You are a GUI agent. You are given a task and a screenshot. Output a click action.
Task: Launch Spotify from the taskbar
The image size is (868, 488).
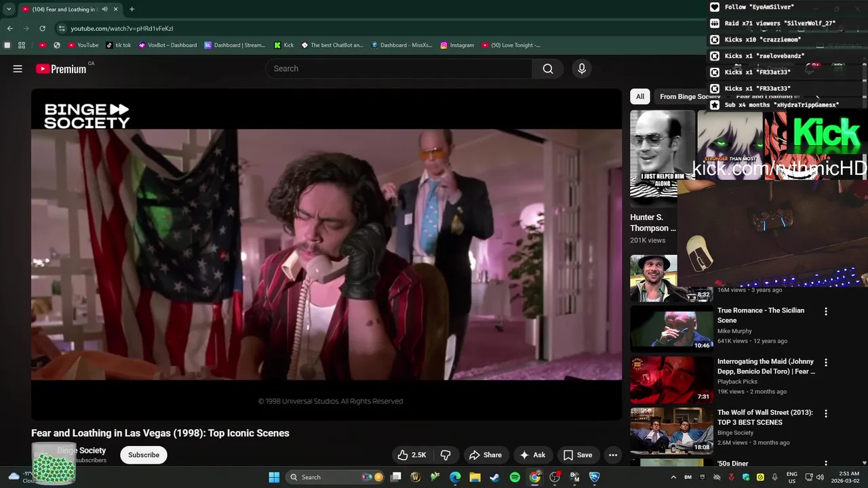click(515, 477)
